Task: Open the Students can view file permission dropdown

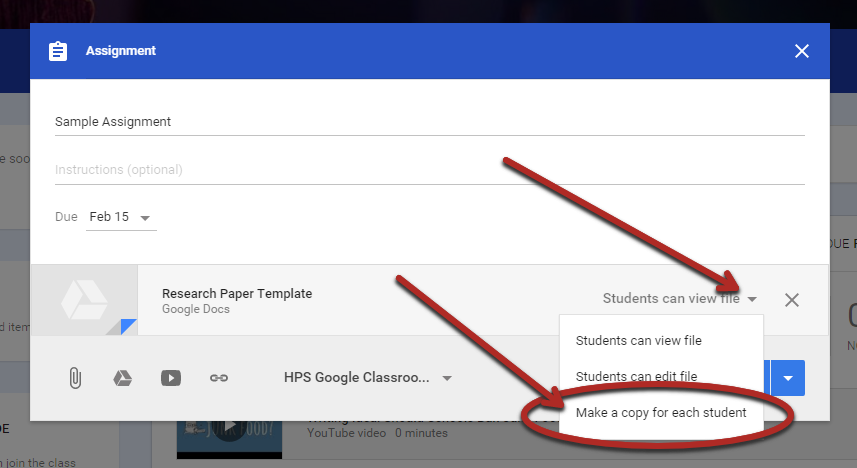Action: click(679, 299)
